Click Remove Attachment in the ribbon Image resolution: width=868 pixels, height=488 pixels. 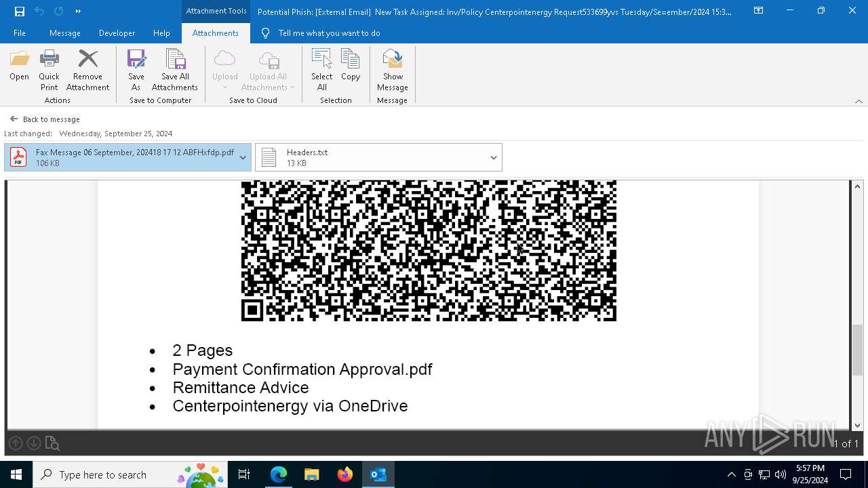pos(87,70)
